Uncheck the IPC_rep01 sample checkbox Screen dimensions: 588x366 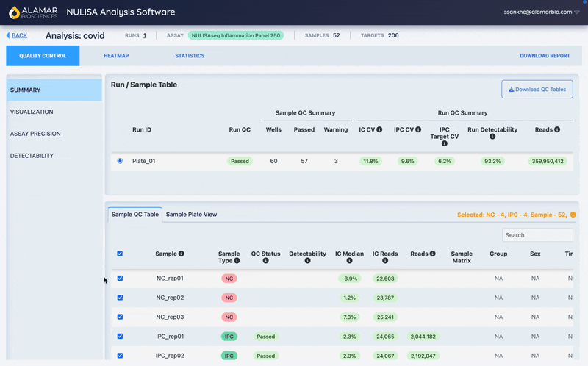(x=120, y=336)
